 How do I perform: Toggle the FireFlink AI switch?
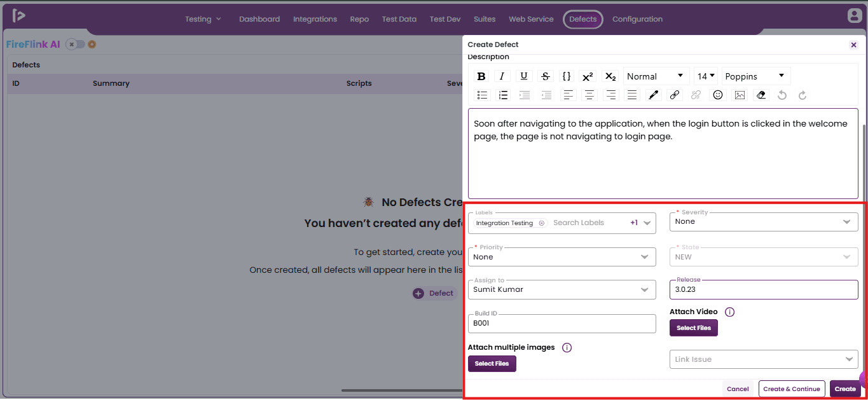[x=76, y=45]
